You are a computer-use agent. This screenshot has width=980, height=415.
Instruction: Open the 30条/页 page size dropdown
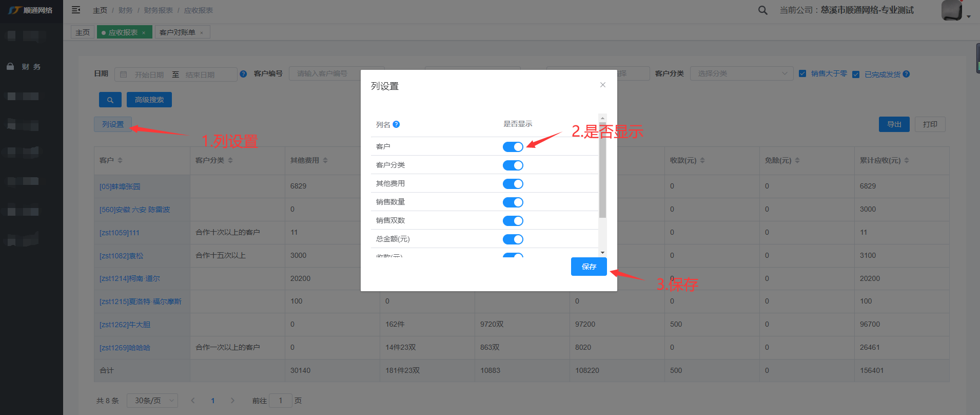pos(152,401)
